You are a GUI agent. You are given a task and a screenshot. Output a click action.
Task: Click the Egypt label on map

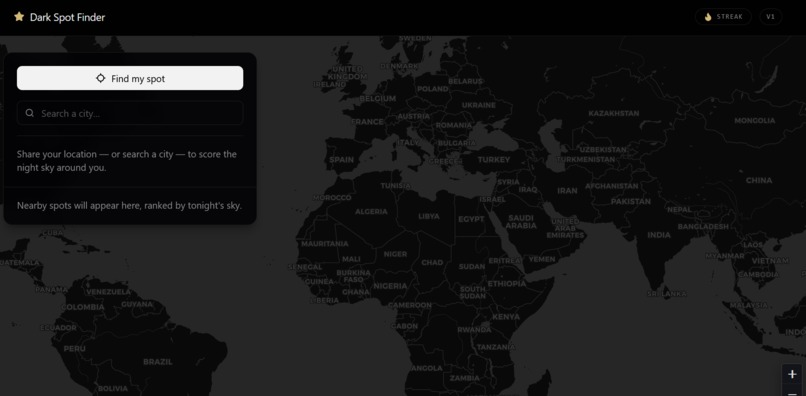click(x=471, y=219)
